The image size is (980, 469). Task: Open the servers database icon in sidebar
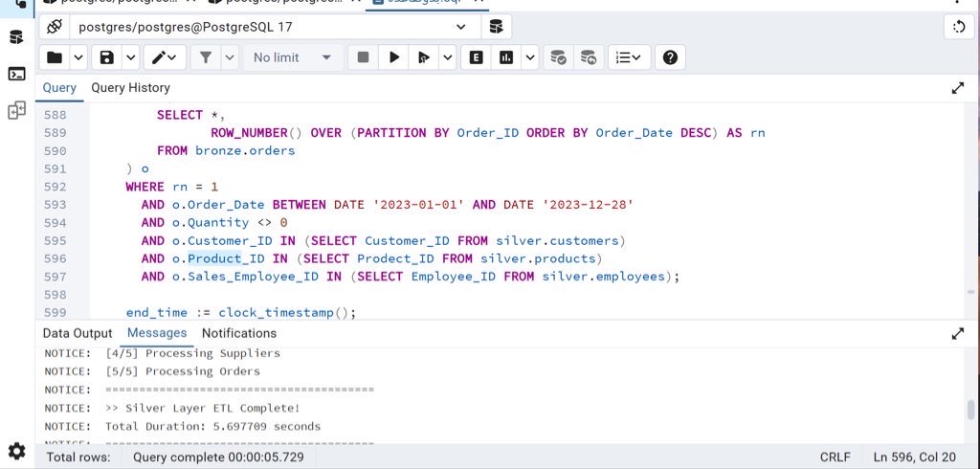(x=17, y=37)
